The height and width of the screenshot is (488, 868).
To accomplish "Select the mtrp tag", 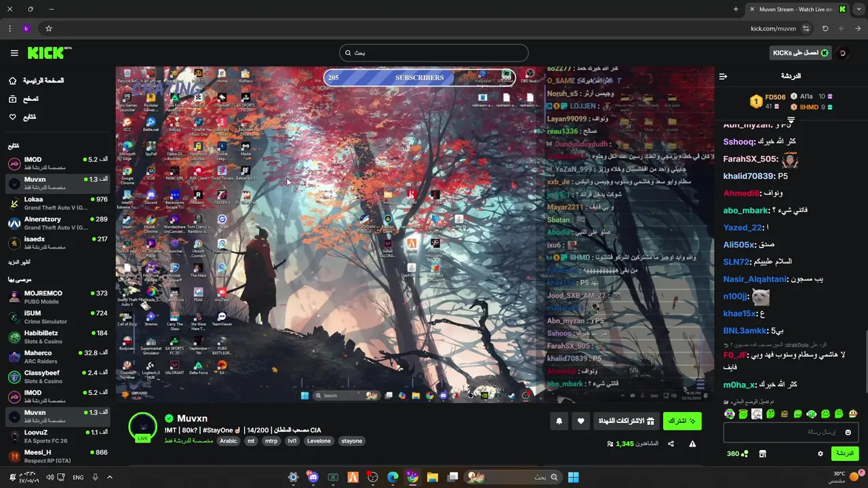I will click(271, 441).
